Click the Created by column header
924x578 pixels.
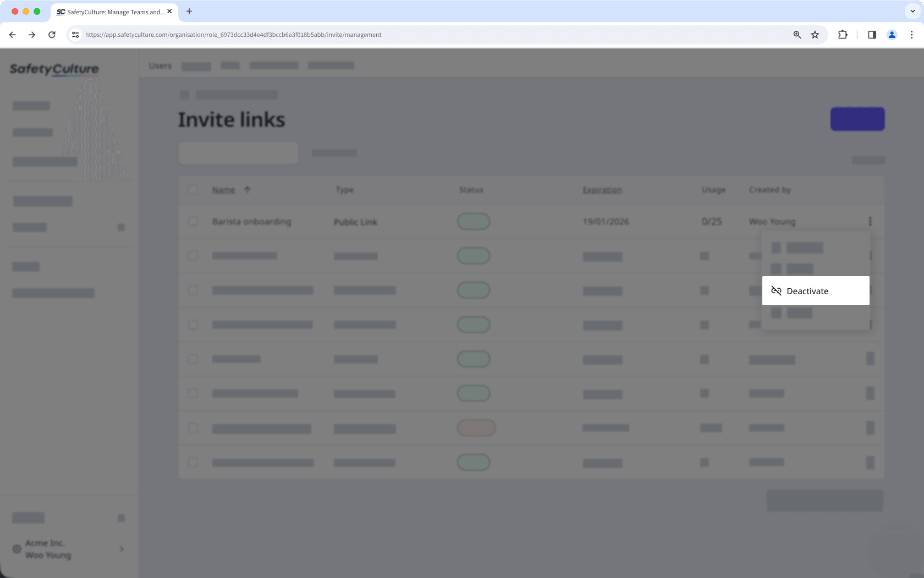pos(770,190)
